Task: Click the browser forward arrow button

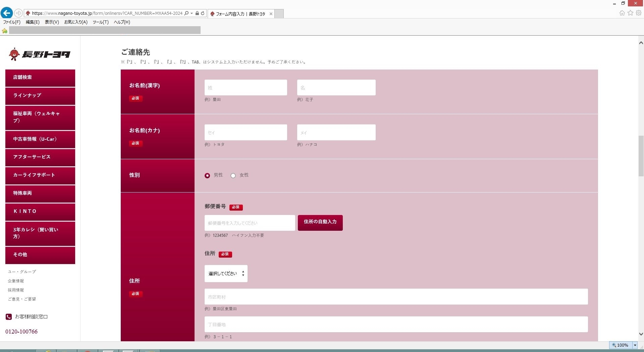Action: coord(18,13)
